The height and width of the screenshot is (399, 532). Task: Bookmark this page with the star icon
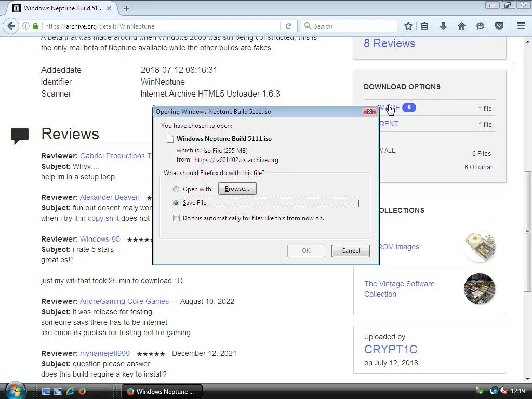coord(408,26)
